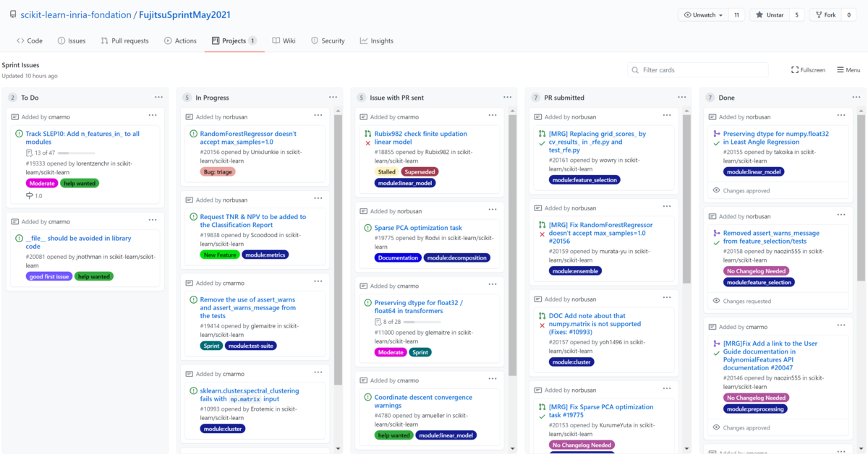This screenshot has width=868, height=457.
Task: Click the 'Stalled' yellow label
Action: tap(386, 171)
